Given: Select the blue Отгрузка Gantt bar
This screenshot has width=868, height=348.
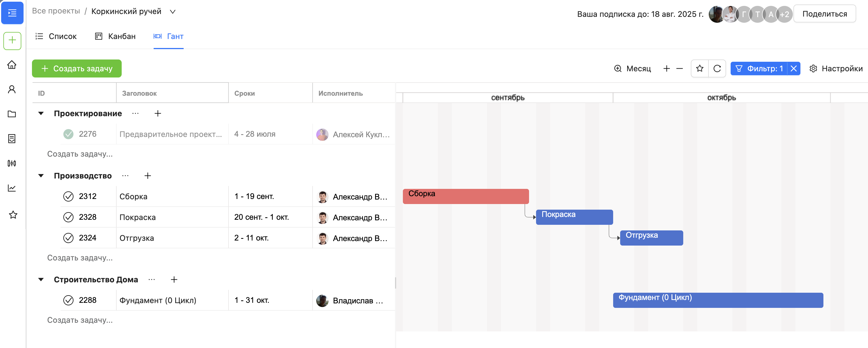Looking at the screenshot, I should [x=651, y=238].
